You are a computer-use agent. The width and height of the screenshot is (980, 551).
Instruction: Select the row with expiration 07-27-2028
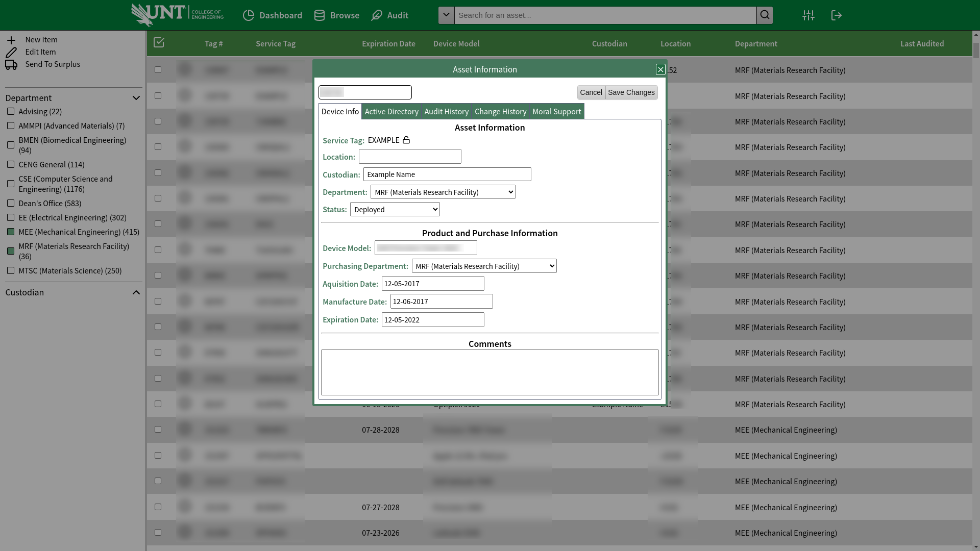pos(158,507)
